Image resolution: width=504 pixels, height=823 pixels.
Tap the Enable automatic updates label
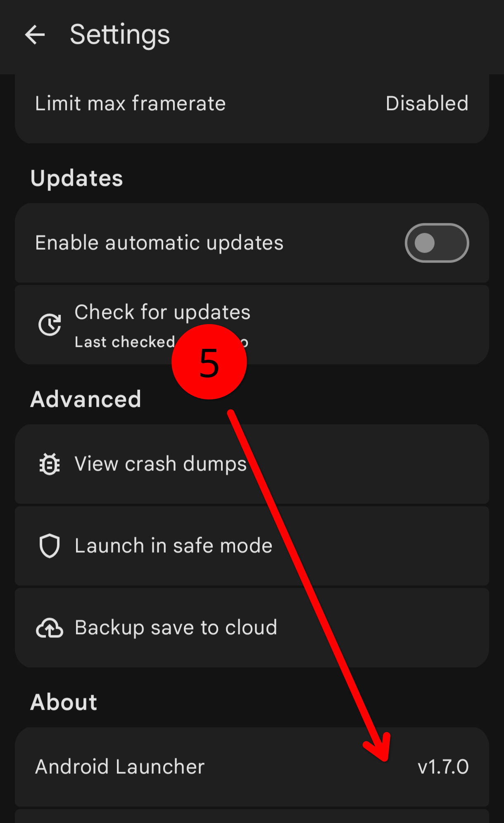[x=159, y=243]
